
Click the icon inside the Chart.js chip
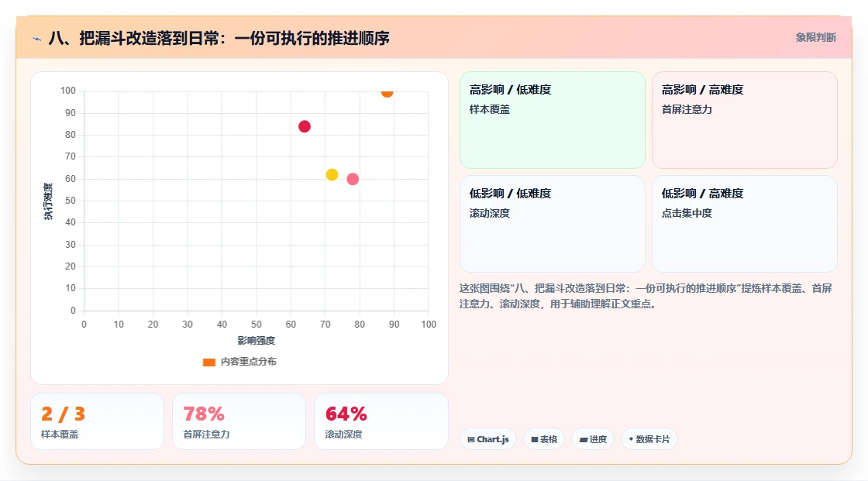click(x=471, y=439)
